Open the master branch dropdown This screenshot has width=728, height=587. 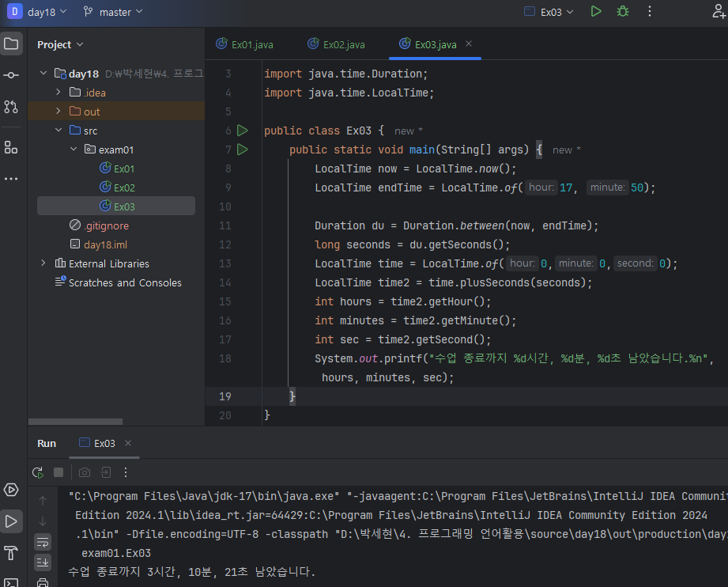[113, 12]
